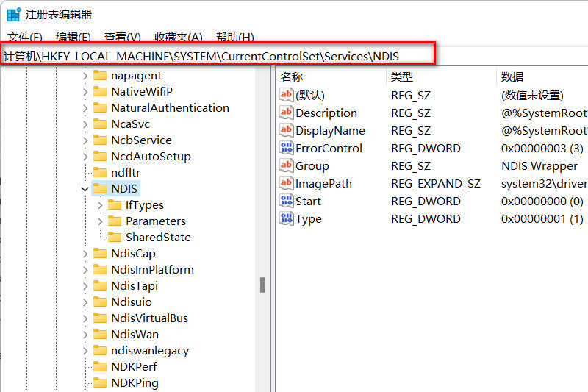Select the NDKPerf tree label

pos(134,366)
